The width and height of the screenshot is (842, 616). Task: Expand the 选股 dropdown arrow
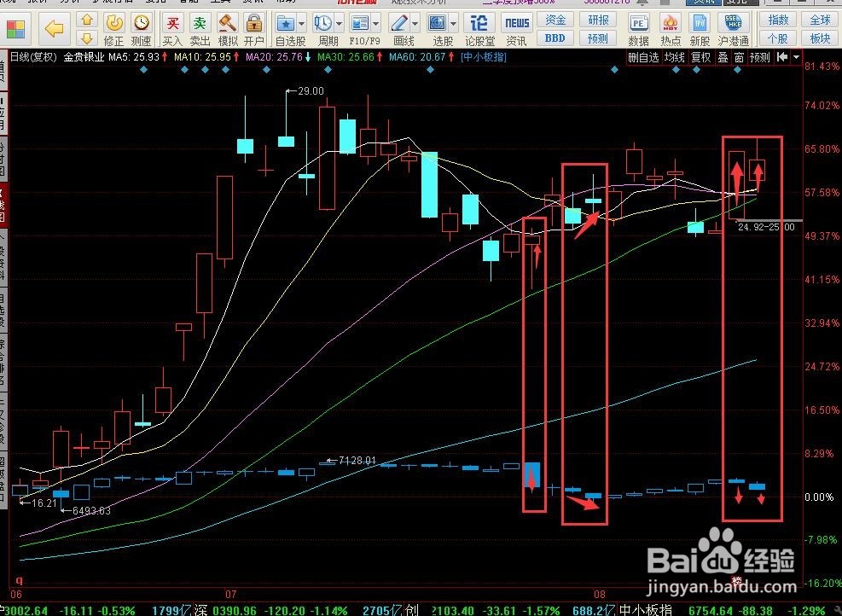454,23
